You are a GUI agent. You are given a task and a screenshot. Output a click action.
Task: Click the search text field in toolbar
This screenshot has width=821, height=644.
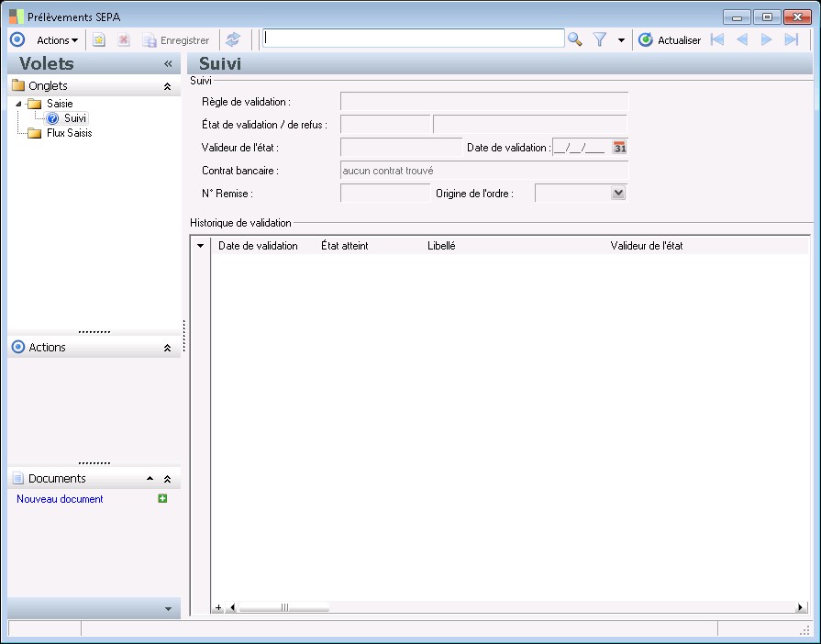point(413,39)
